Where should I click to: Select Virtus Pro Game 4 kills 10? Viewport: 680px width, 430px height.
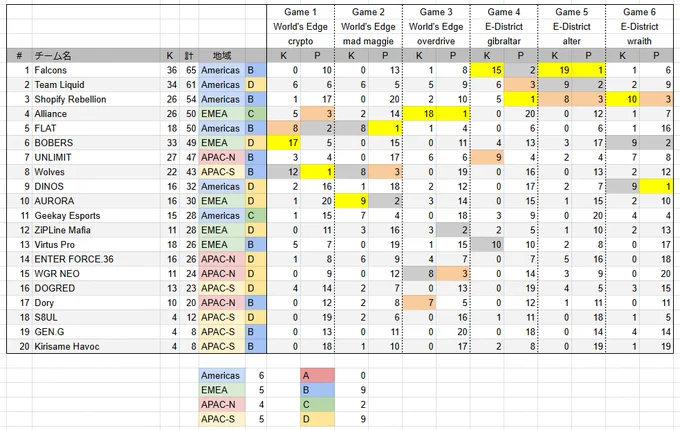[x=487, y=244]
